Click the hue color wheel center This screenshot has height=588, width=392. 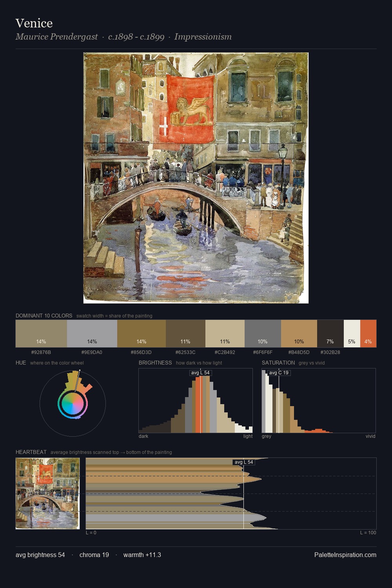pyautogui.click(x=73, y=403)
